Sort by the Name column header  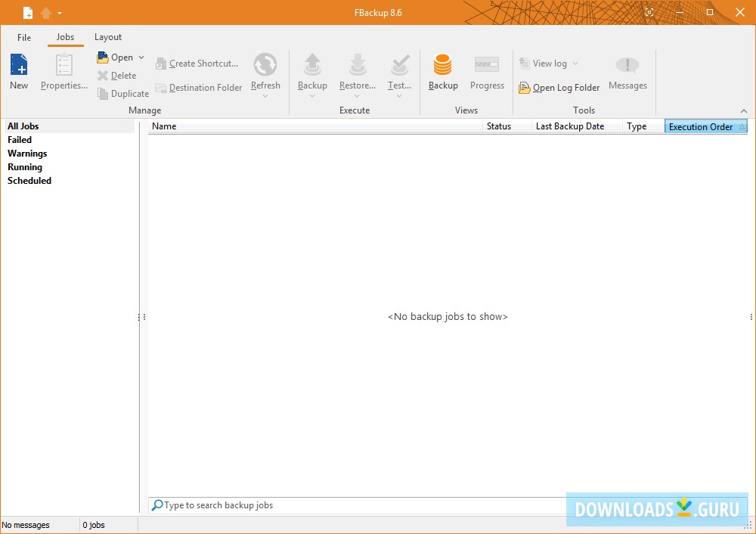(x=315, y=126)
